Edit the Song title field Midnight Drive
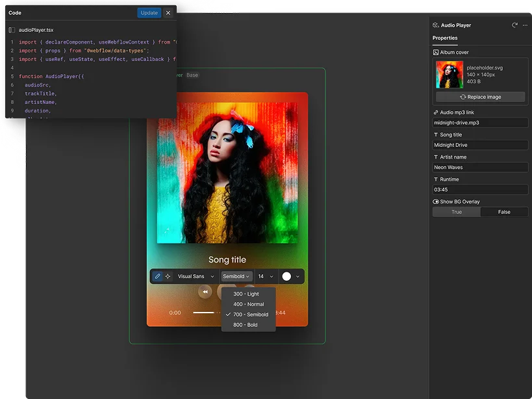 (480, 145)
